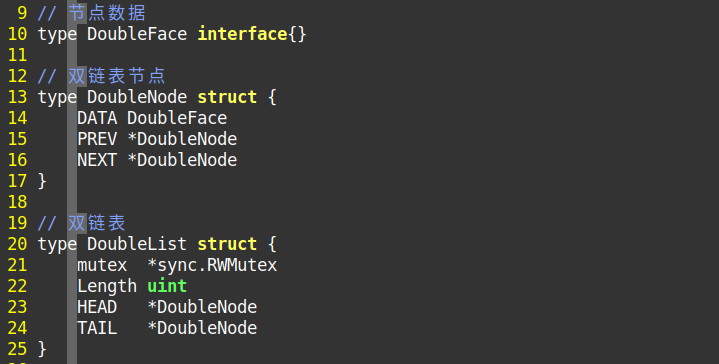719x364 pixels.
Task: Click the DoubleList type name on line 20
Action: [137, 244]
